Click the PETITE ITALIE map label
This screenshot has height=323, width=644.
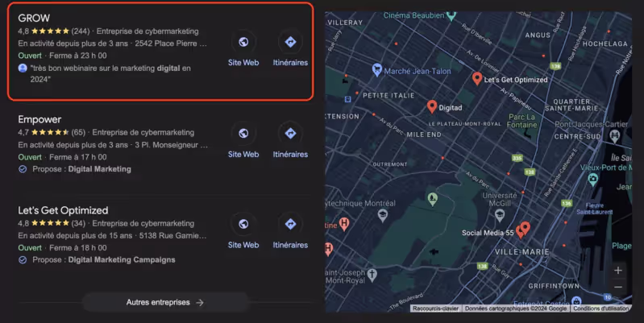pyautogui.click(x=388, y=95)
